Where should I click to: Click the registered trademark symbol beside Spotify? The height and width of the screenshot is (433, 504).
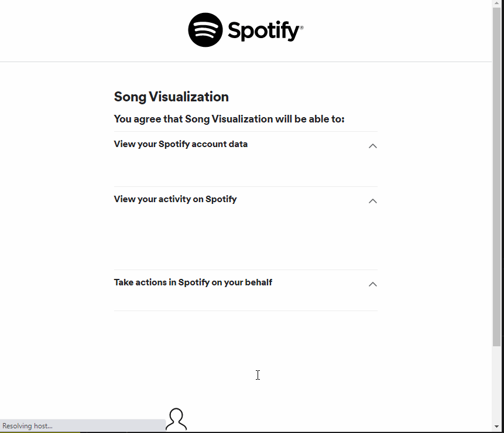(301, 28)
